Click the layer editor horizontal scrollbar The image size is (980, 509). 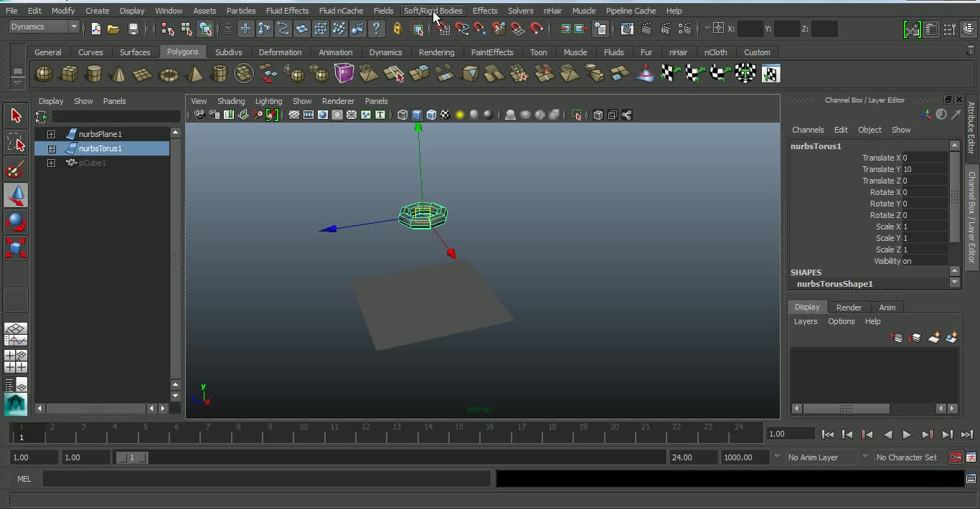[x=846, y=409]
